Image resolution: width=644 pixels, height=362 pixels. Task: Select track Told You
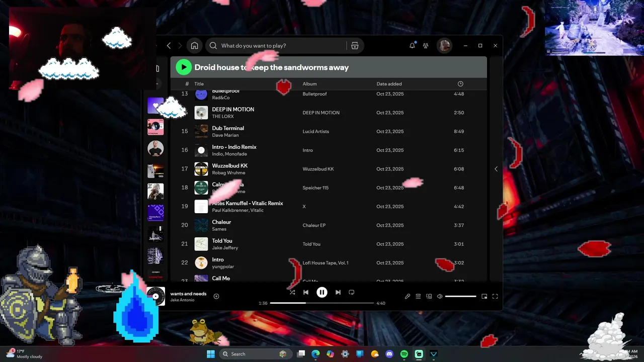point(222,241)
